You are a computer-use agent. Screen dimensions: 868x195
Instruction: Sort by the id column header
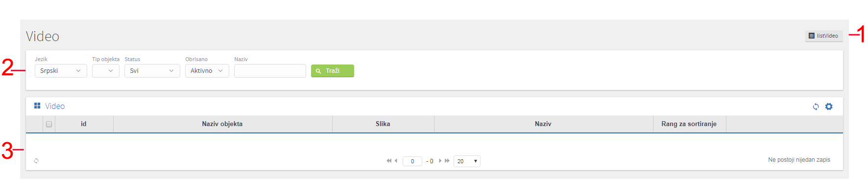click(84, 124)
